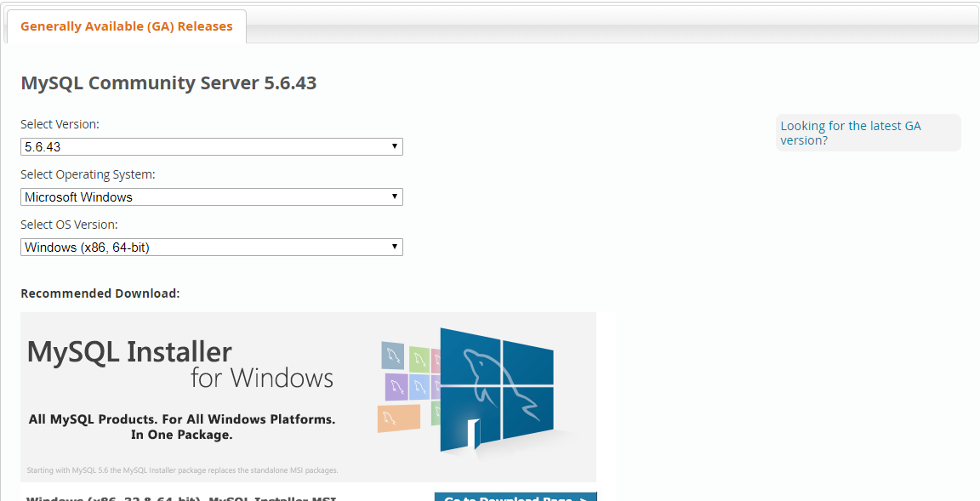Click the purple dolphin tile in the banner
Image resolution: width=980 pixels, height=501 pixels.
point(396,387)
